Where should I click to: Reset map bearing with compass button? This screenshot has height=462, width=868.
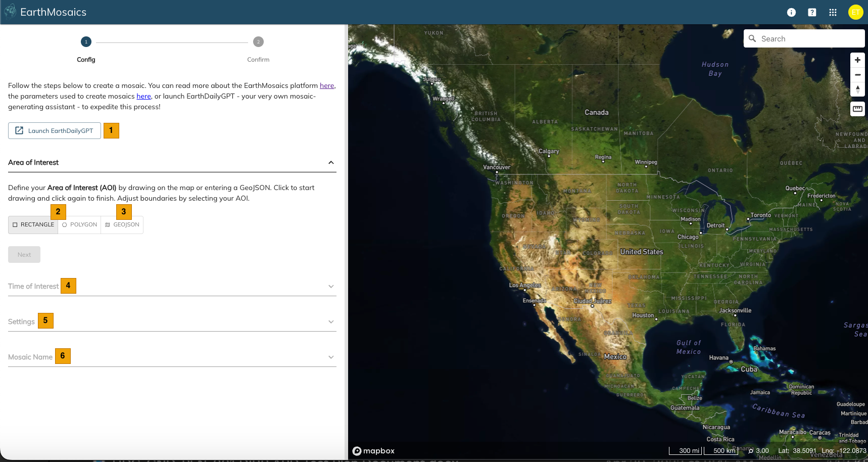[857, 89]
